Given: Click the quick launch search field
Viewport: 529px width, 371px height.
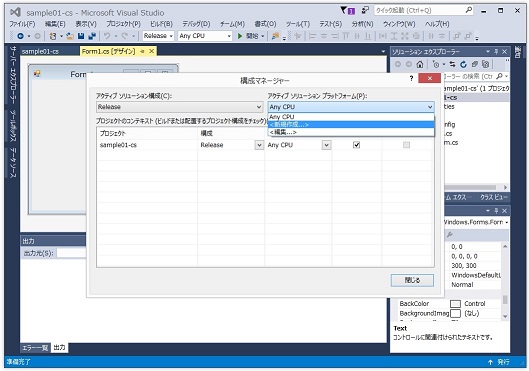Looking at the screenshot, I should pos(424,10).
